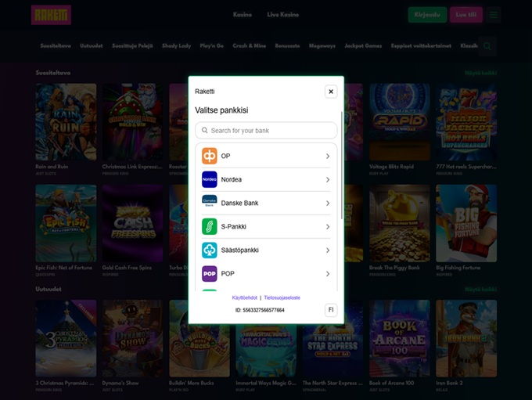The image size is (532, 400).
Task: Select the purple POP bank logo
Action: pos(210,273)
